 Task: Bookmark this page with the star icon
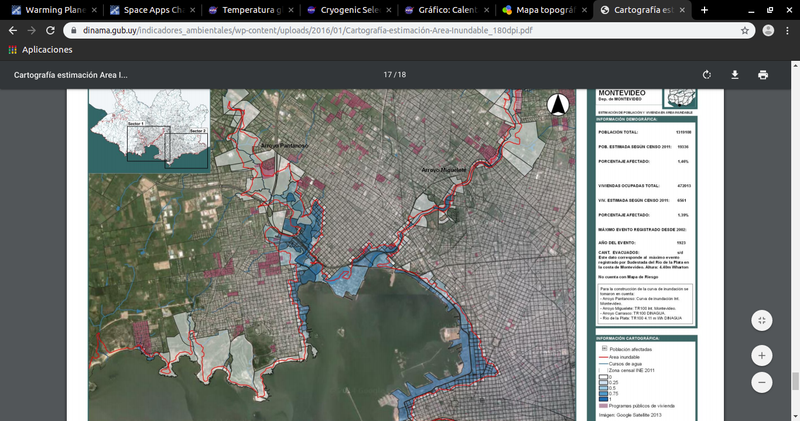(745, 31)
